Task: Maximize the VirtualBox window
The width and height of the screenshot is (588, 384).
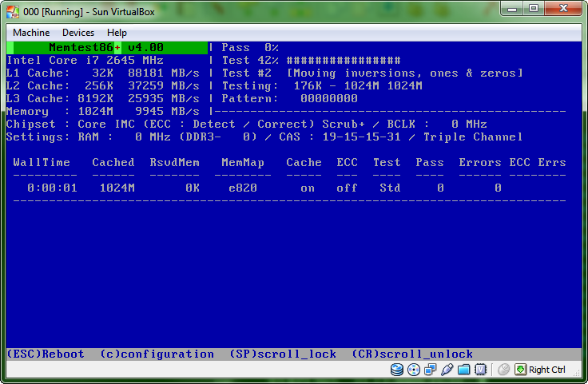Action: [x=534, y=9]
